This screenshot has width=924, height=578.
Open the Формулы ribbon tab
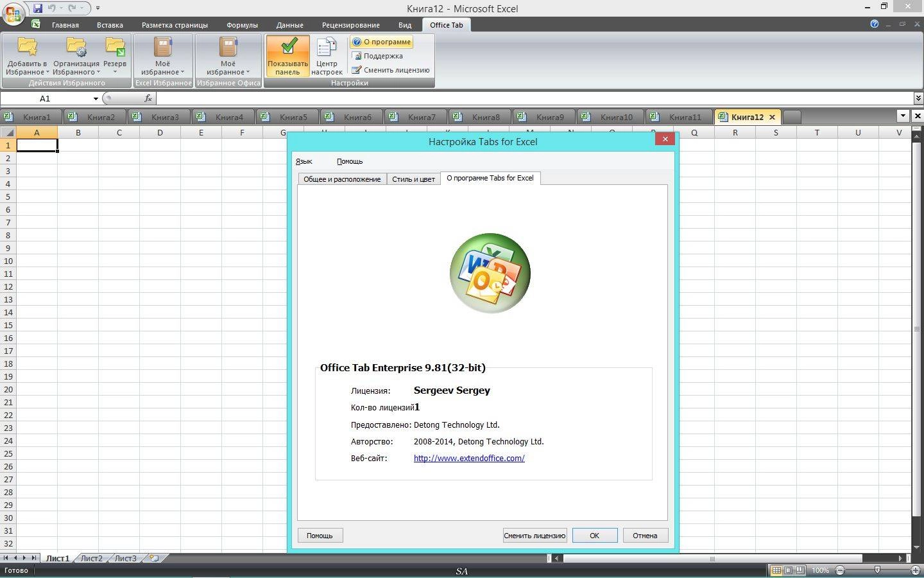[x=242, y=25]
